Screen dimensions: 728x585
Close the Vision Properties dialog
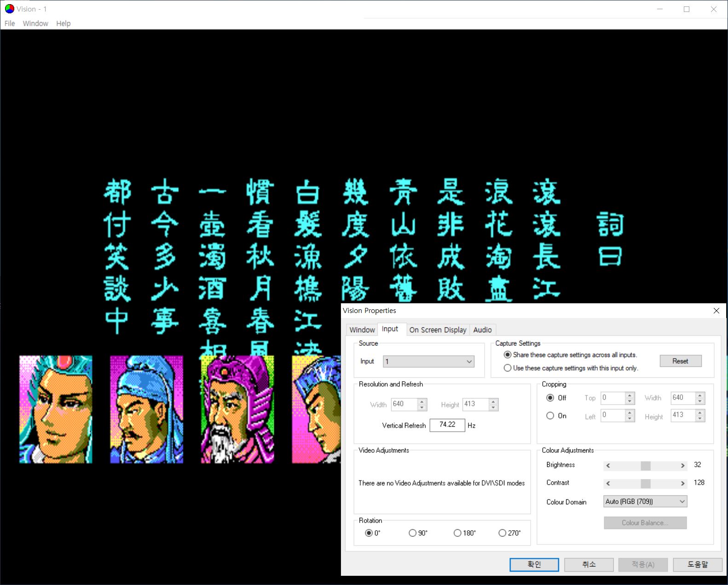point(716,311)
